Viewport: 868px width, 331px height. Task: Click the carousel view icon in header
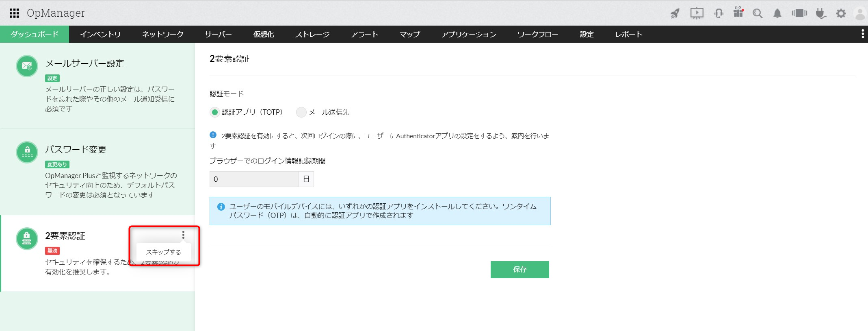(799, 13)
